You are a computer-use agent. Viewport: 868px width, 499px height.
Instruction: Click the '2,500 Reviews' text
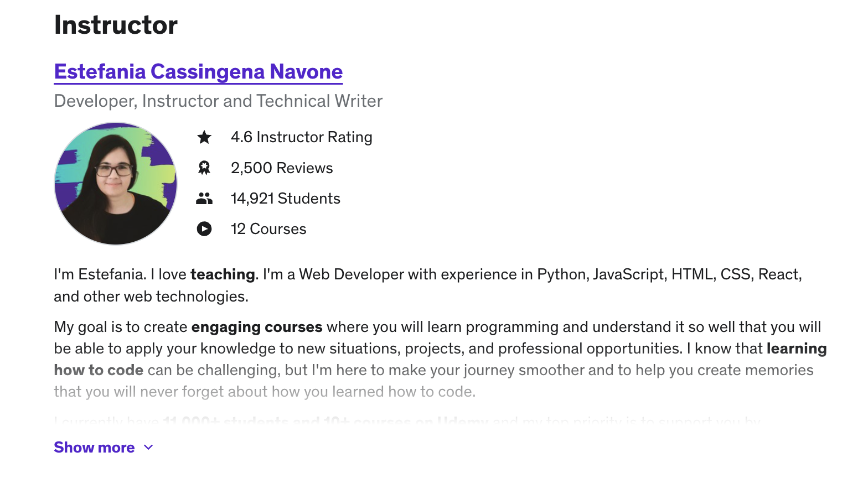click(282, 168)
